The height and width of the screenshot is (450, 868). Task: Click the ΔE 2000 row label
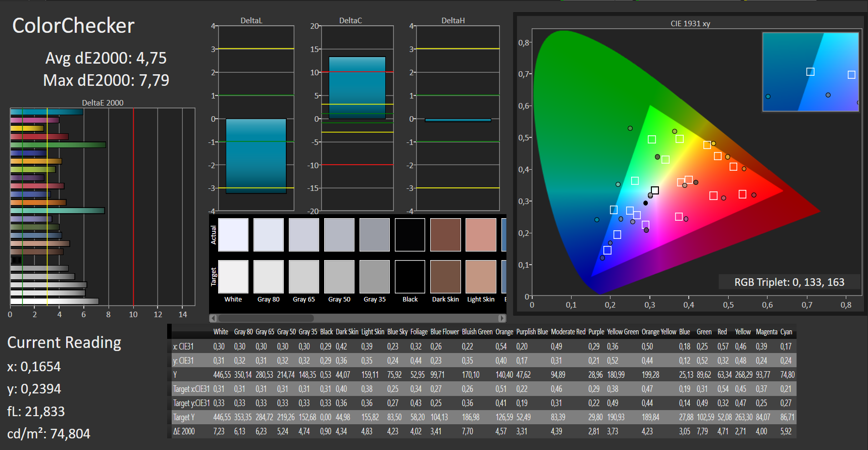184,431
